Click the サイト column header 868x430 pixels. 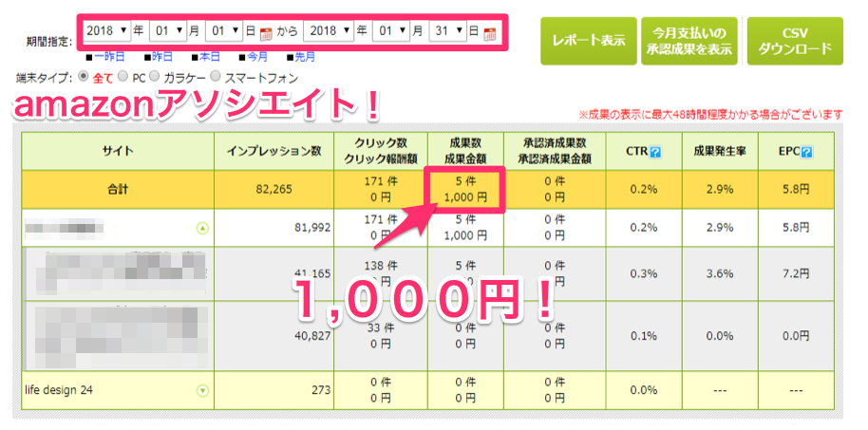click(x=118, y=152)
